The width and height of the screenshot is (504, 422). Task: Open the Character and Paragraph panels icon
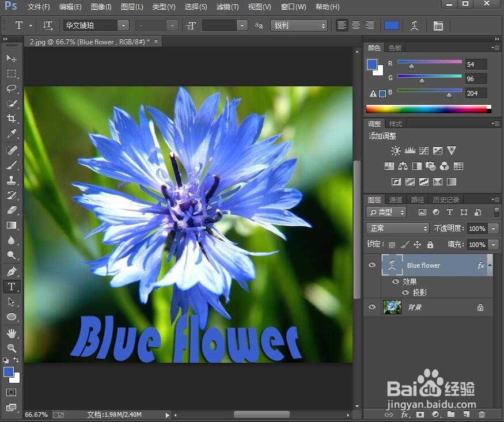click(x=438, y=26)
